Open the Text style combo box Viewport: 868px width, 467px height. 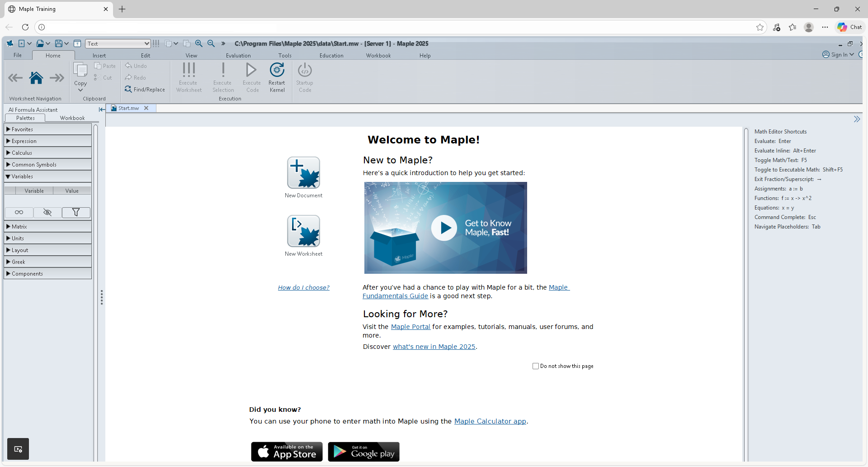[118, 43]
